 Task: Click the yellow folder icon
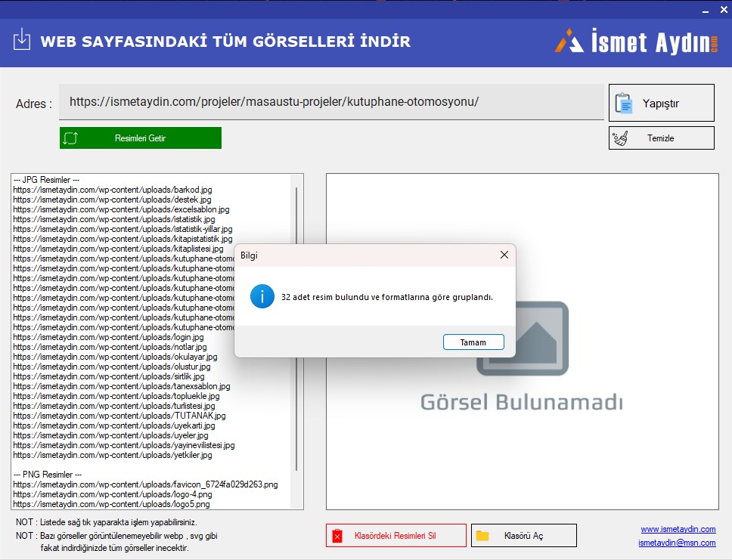point(482,536)
